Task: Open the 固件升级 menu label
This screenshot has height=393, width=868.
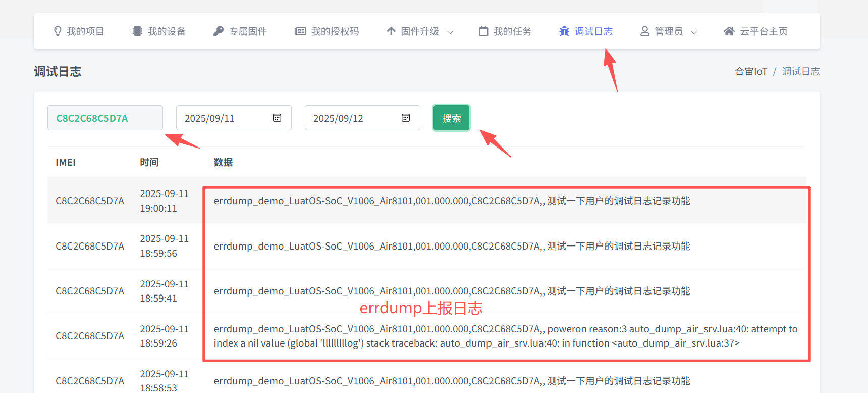Action: click(420, 31)
